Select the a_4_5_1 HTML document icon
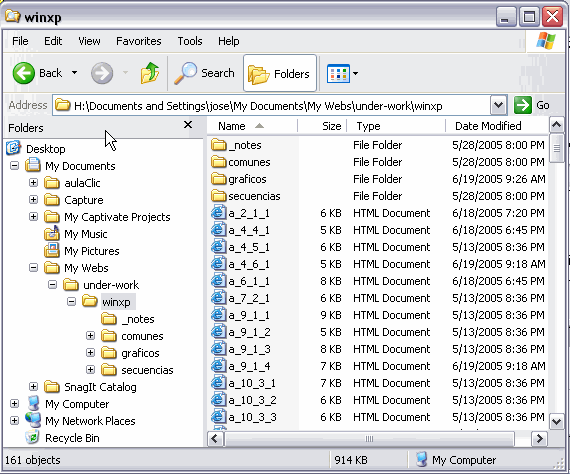 [x=218, y=247]
